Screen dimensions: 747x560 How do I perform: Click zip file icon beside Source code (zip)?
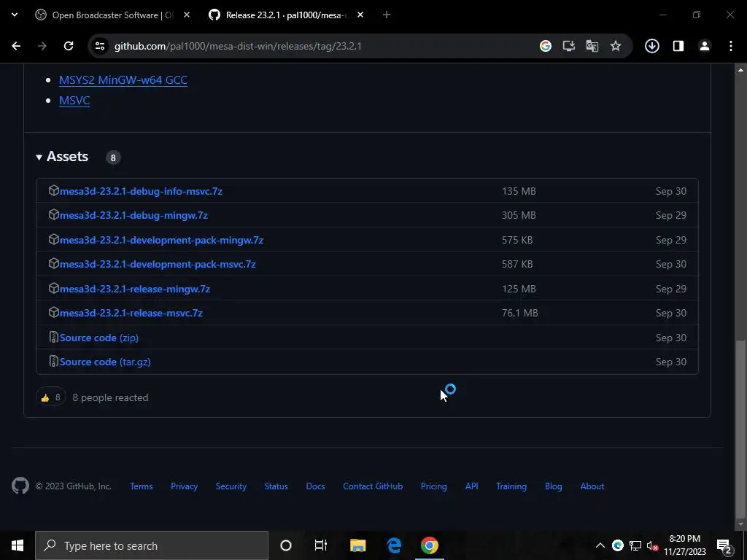click(x=54, y=337)
